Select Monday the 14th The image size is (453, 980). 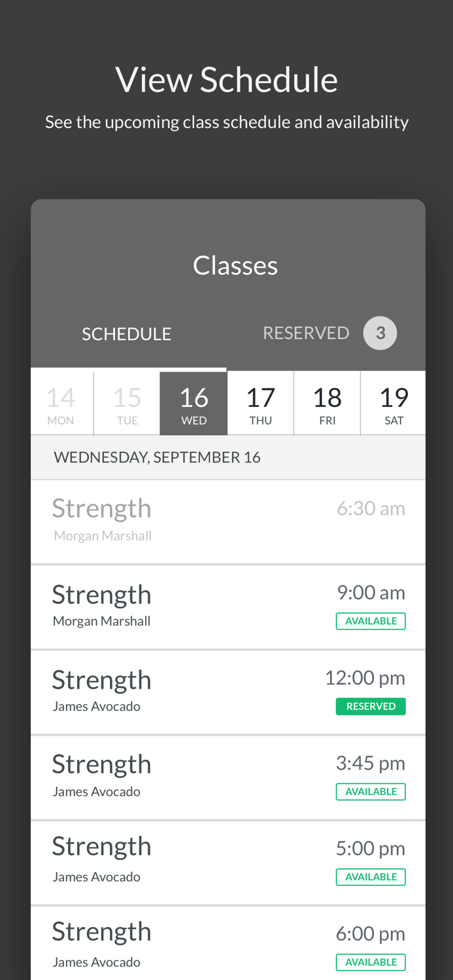pyautogui.click(x=61, y=404)
